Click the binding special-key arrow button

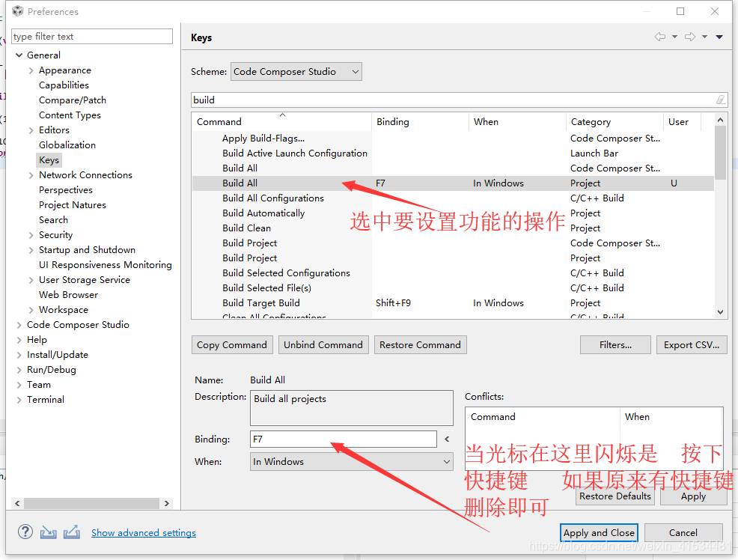[447, 439]
